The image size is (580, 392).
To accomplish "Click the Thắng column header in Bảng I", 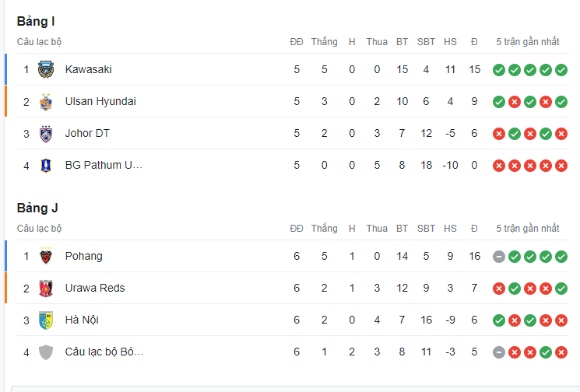I will click(x=325, y=42).
